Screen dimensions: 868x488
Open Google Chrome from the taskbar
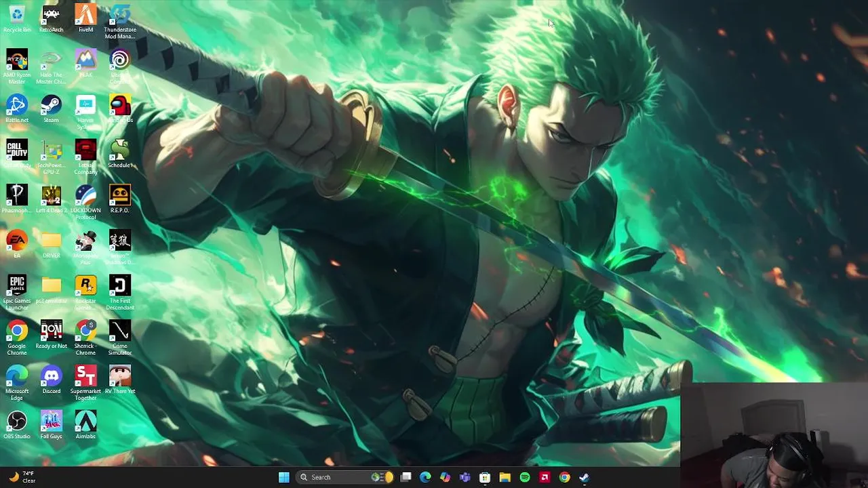coord(564,477)
